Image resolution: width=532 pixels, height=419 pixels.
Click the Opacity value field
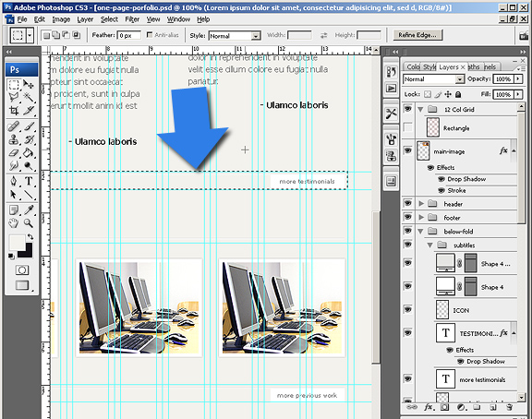pos(503,78)
